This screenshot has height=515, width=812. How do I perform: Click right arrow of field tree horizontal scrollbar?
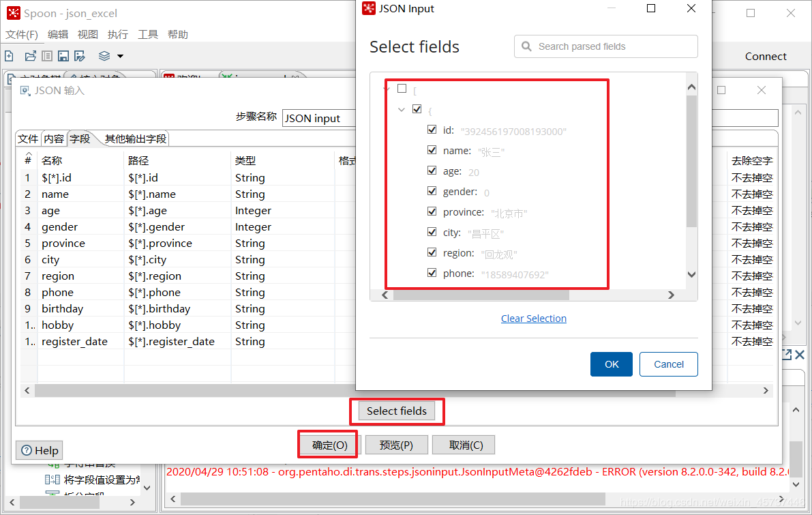tap(671, 295)
